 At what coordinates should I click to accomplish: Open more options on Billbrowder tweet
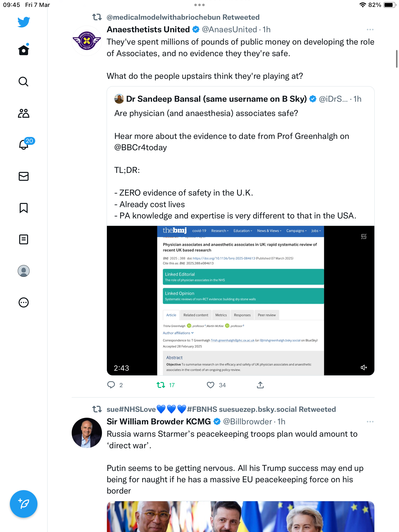(x=370, y=422)
